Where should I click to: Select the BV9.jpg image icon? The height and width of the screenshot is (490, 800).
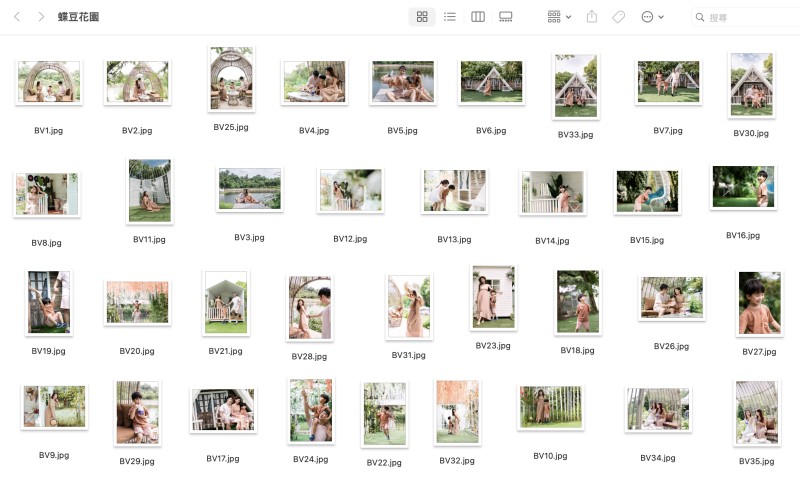point(54,407)
